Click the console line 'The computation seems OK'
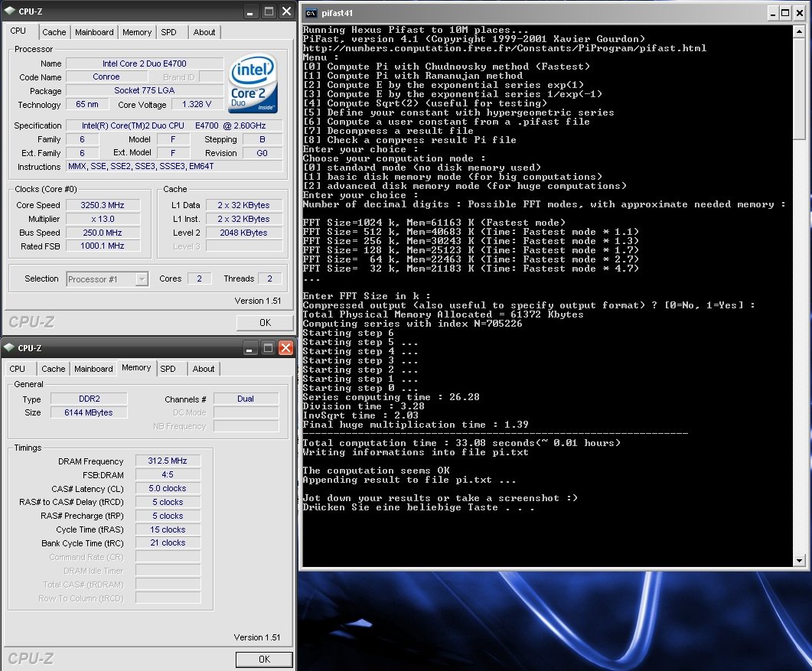The height and width of the screenshot is (671, 812). click(x=377, y=471)
